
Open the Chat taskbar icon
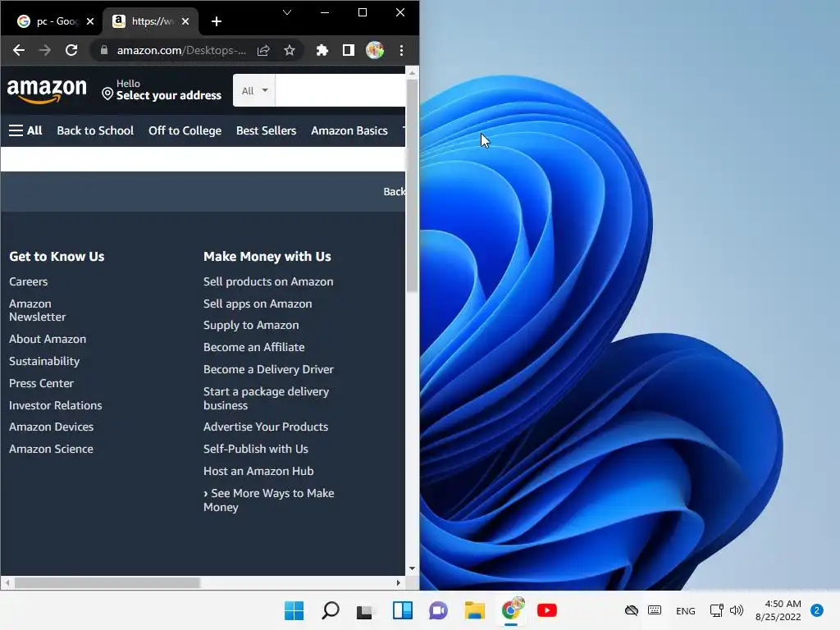438,610
